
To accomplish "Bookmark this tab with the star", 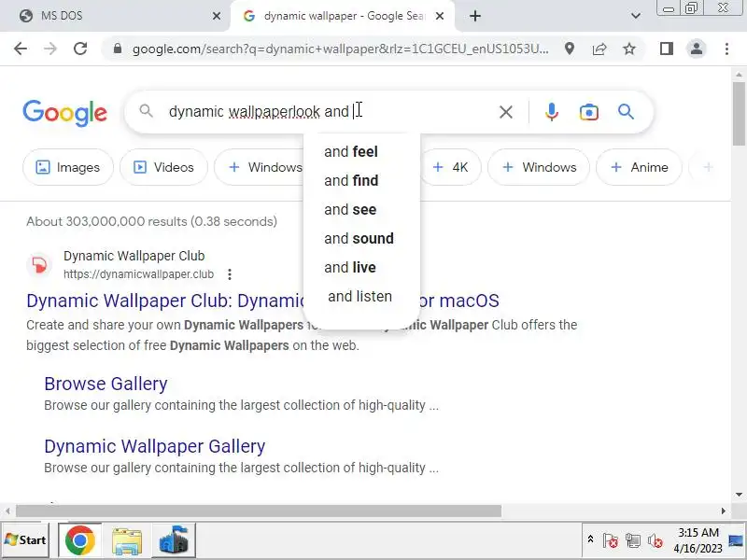I will (x=629, y=49).
